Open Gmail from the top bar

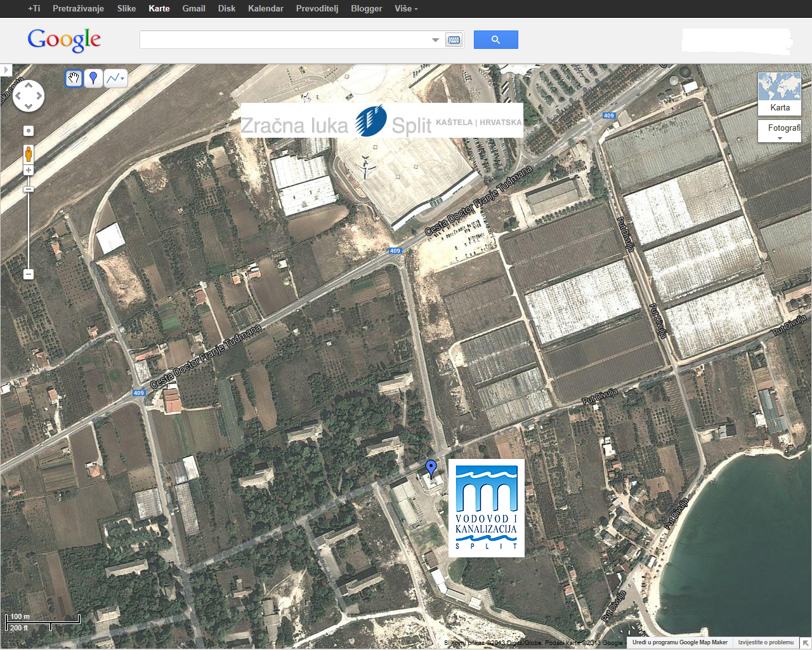point(193,8)
